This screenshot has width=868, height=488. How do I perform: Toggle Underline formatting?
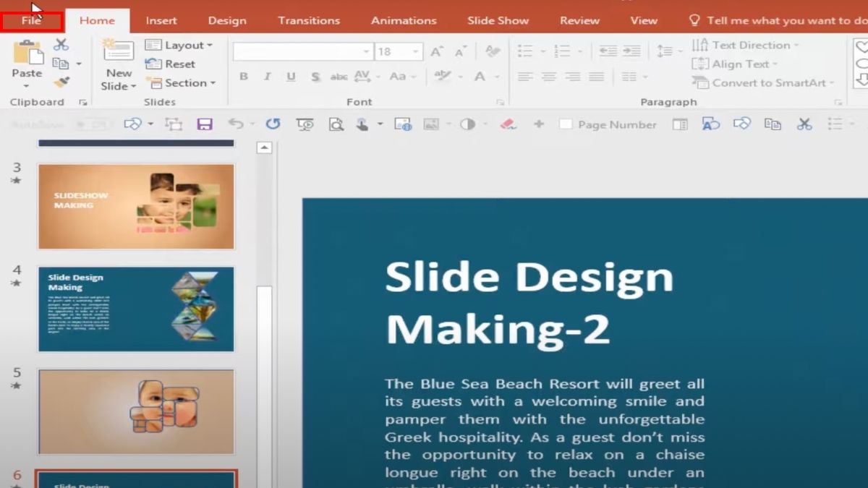click(291, 77)
